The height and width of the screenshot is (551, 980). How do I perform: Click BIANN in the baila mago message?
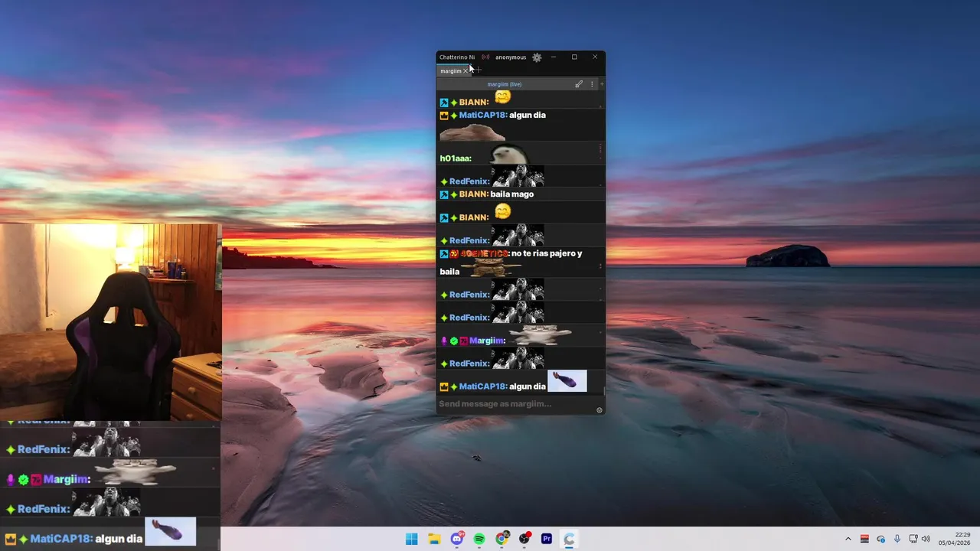coord(474,194)
